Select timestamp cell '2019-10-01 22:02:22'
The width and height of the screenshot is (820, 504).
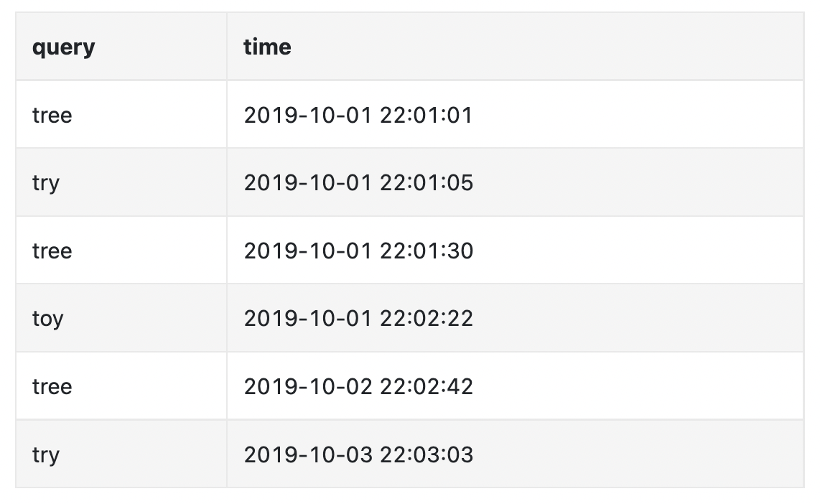pos(358,318)
